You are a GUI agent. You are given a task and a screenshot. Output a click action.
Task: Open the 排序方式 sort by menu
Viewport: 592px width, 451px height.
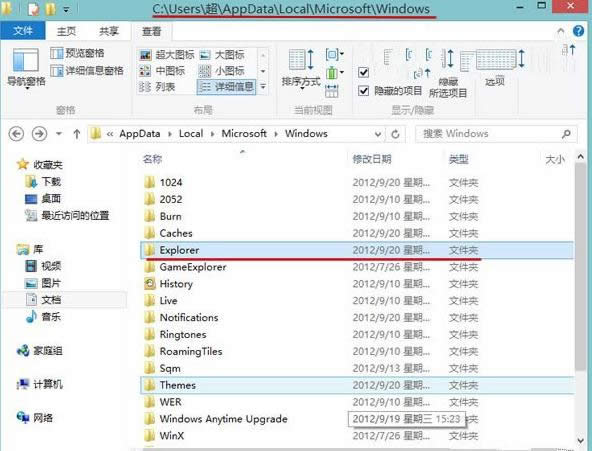(x=301, y=69)
